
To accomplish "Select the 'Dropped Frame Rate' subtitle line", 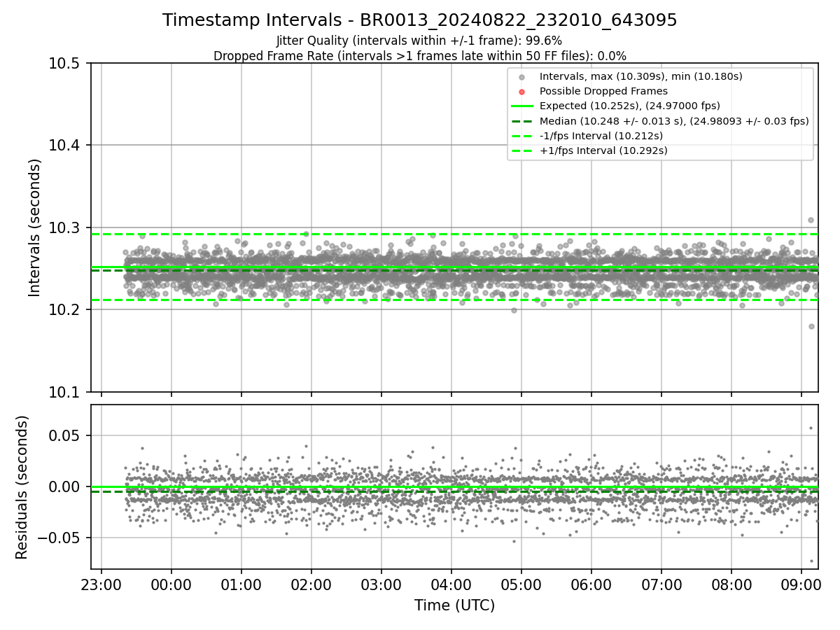I will tap(419, 56).
